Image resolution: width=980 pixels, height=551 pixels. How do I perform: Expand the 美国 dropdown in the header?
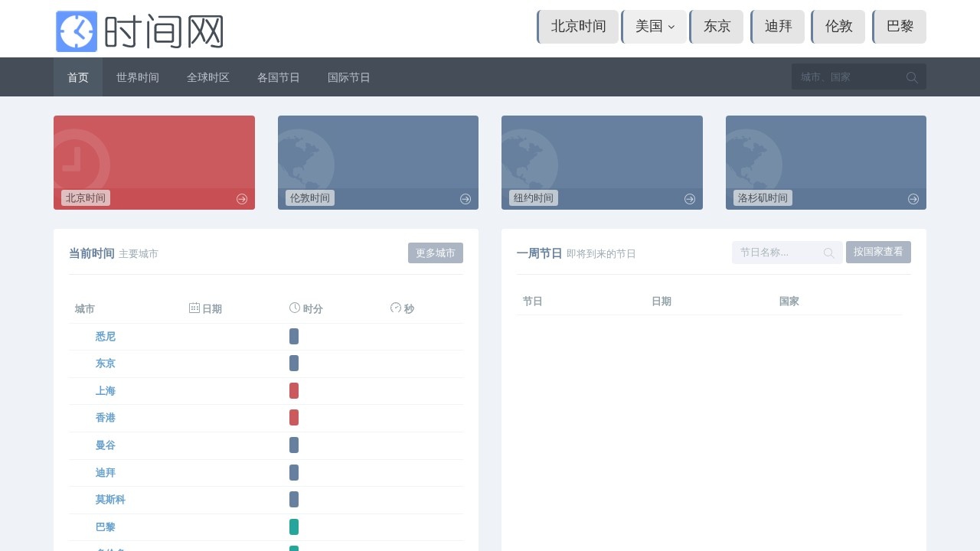654,27
